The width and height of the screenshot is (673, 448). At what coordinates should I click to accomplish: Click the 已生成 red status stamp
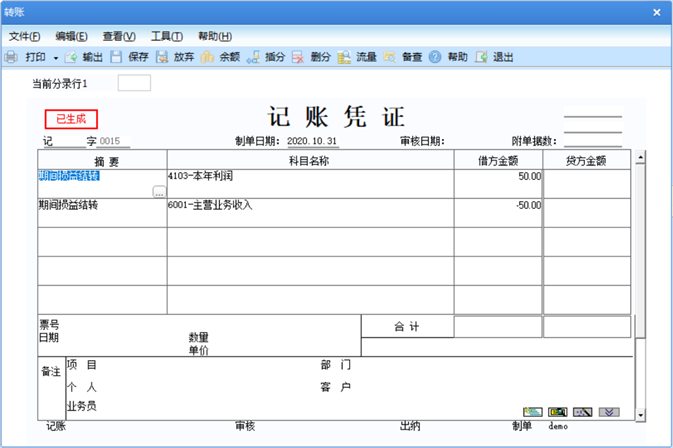tap(71, 119)
